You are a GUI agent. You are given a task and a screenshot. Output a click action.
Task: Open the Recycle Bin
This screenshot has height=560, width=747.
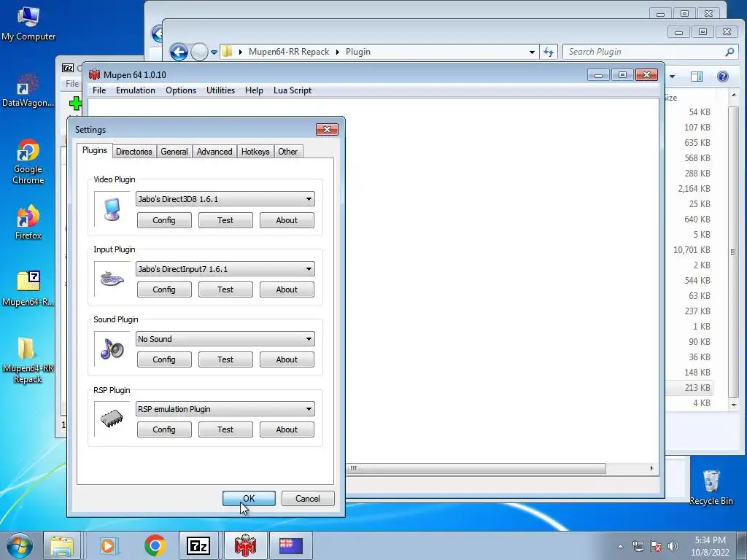coord(711,486)
